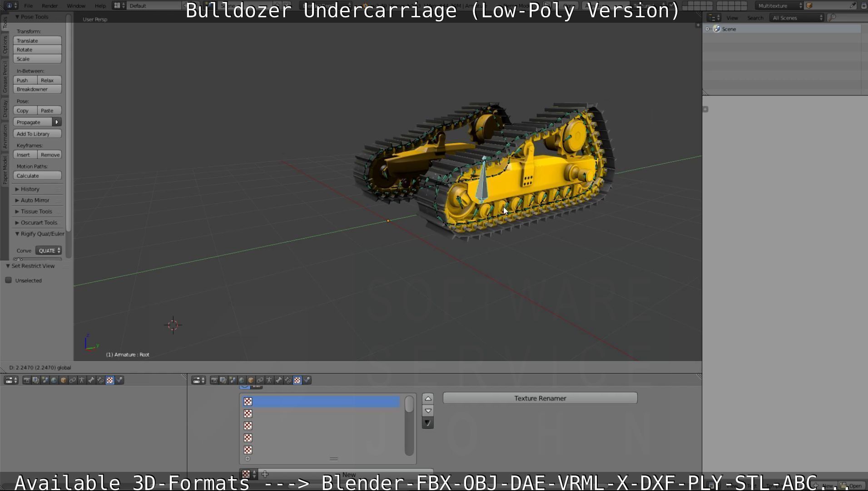Open Armature data tab in empty properties editor

82,380
